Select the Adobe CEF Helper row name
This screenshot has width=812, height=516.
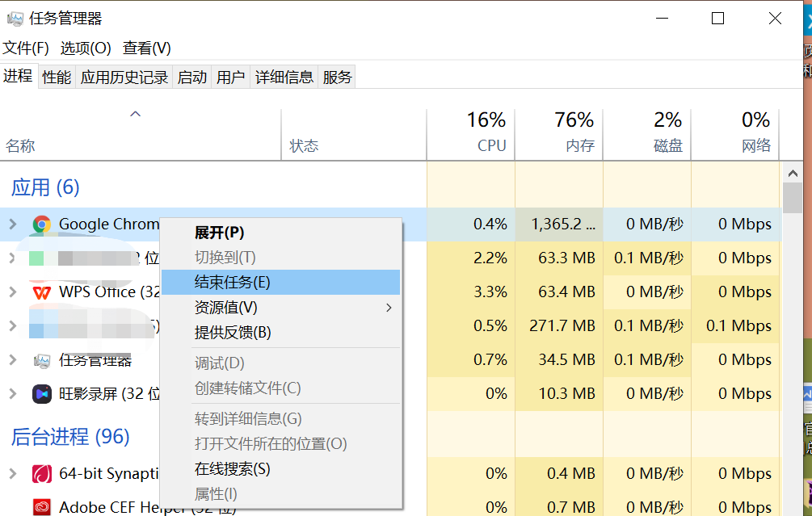[147, 507]
